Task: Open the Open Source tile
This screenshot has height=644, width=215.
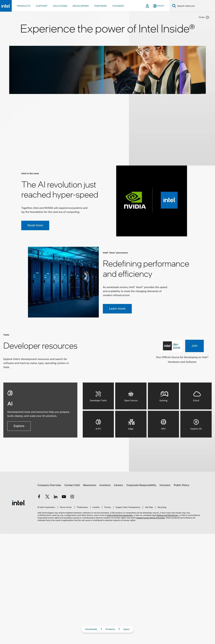Action: click(131, 396)
